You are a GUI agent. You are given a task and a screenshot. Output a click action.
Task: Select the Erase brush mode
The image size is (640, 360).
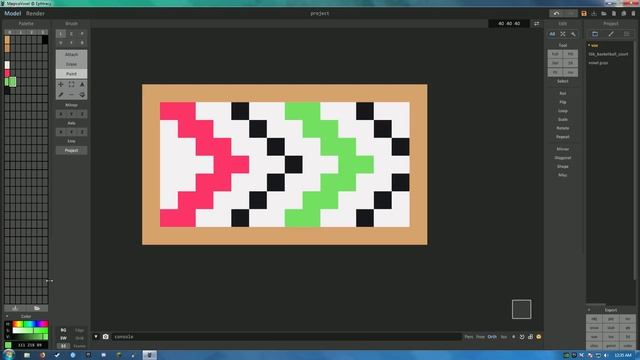click(71, 64)
